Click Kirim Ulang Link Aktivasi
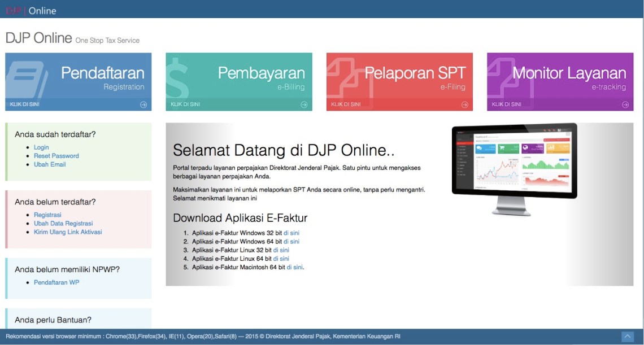 (68, 232)
